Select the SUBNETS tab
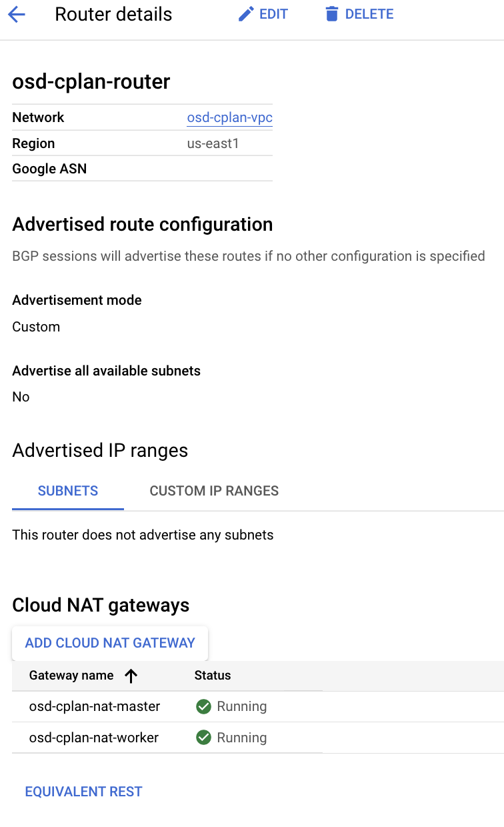Image resolution: width=504 pixels, height=827 pixels. pyautogui.click(x=67, y=491)
